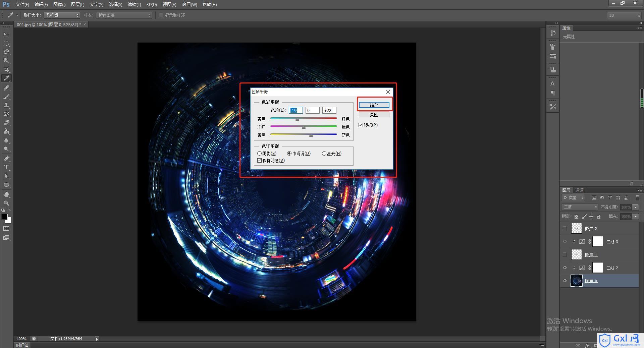Enable Show Sampling Ring checkbox
The image size is (644, 348).
[161, 15]
